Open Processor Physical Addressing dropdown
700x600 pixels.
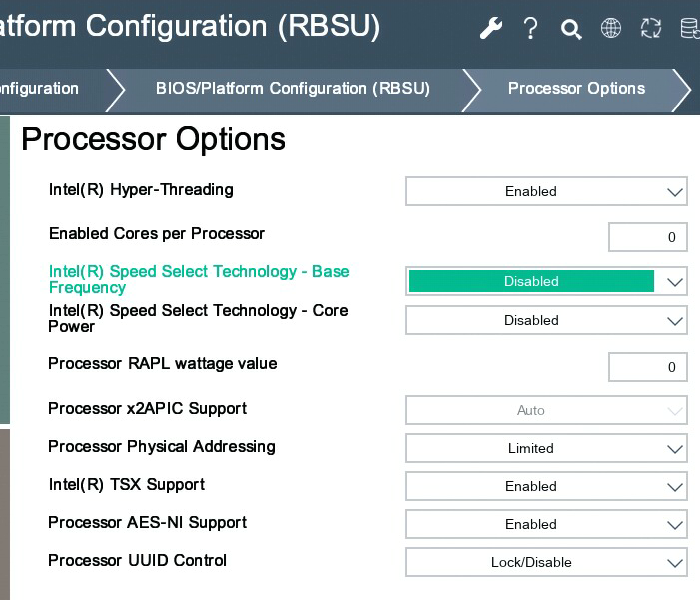tap(546, 448)
